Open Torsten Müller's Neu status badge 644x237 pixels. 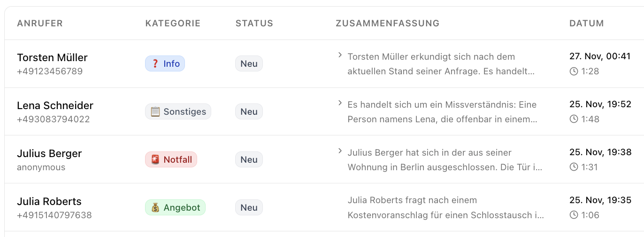[x=249, y=63]
